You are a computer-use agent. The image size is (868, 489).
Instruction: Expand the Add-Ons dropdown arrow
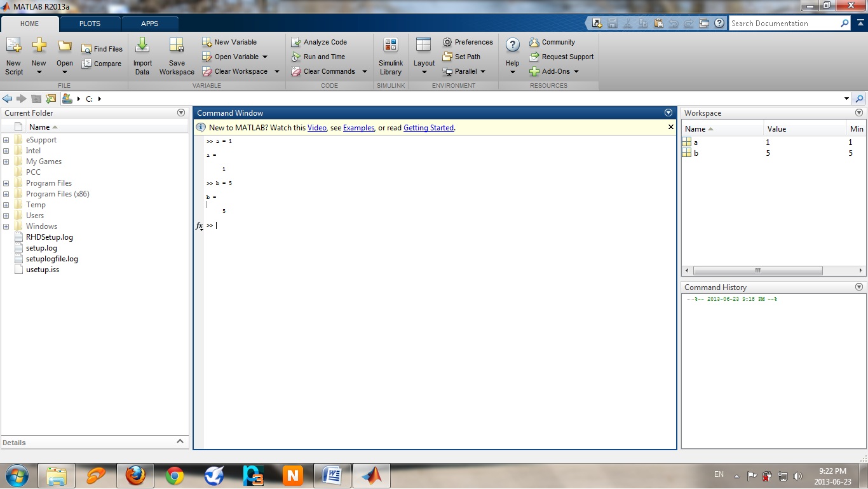click(576, 71)
